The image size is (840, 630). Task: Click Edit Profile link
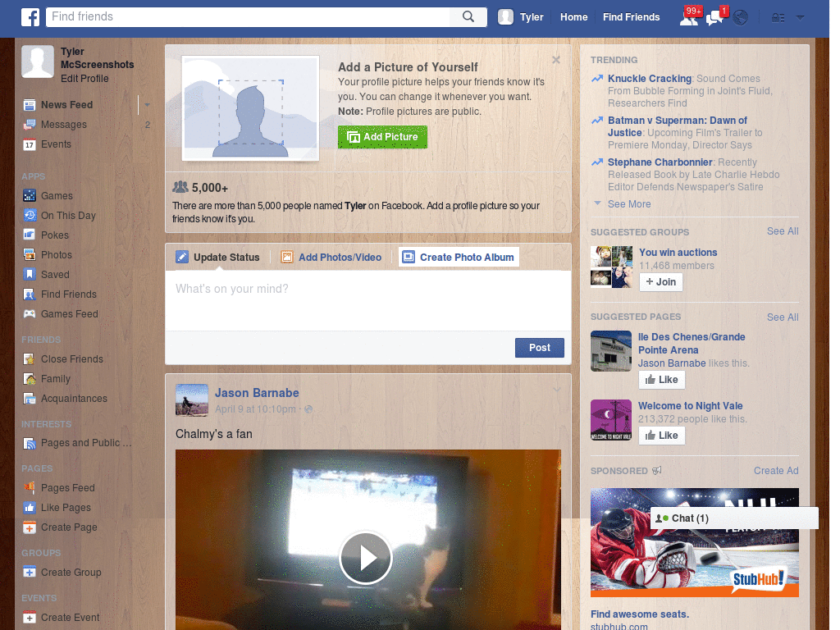[84, 78]
